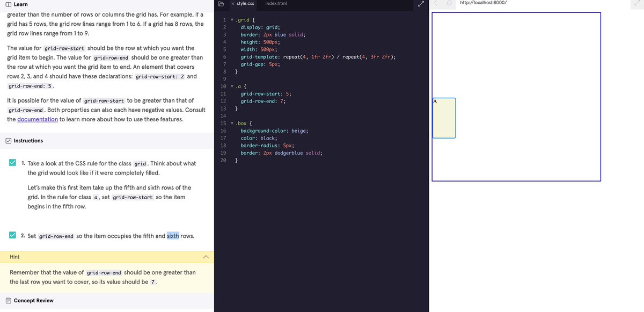Expand the code editor to fullscreen
This screenshot has height=312, width=644.
coord(421,4)
